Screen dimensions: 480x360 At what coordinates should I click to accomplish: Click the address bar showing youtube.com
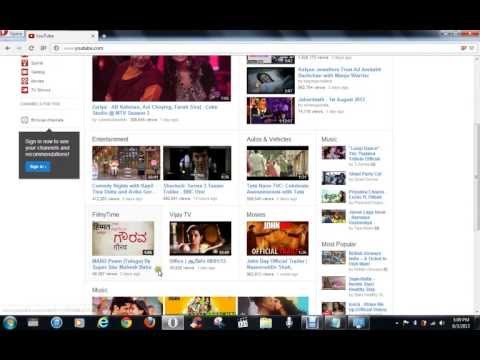(x=257, y=48)
